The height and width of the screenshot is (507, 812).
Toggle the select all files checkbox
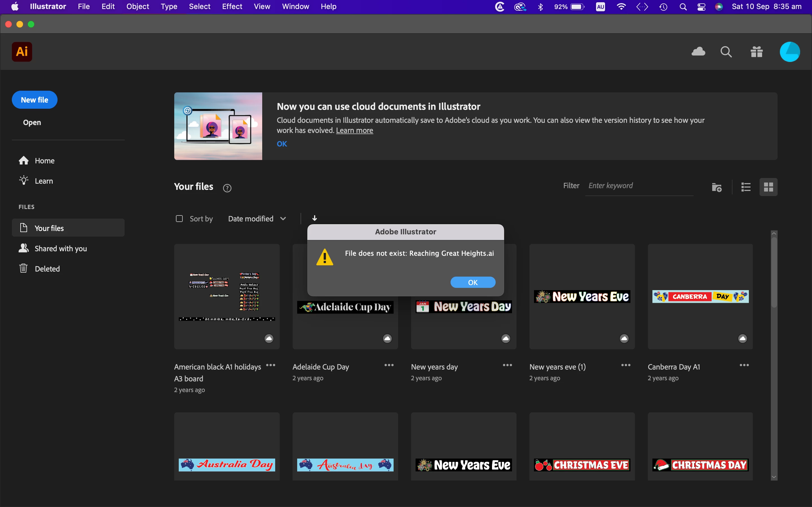coord(179,219)
